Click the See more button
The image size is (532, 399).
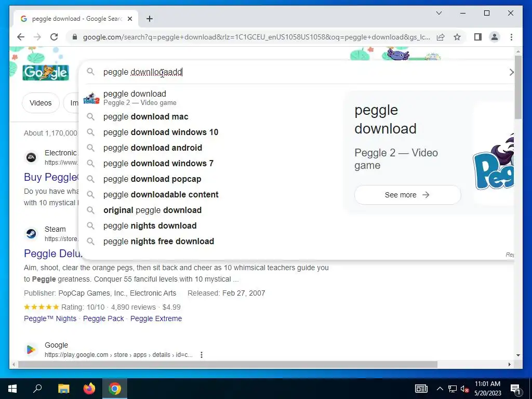coord(407,195)
